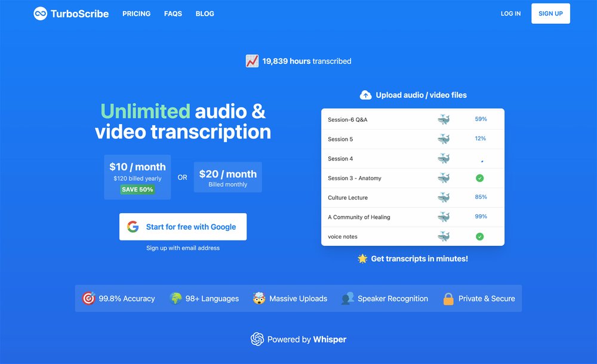Click the 'voice notes' file name
The height and width of the screenshot is (364, 597).
[343, 236]
